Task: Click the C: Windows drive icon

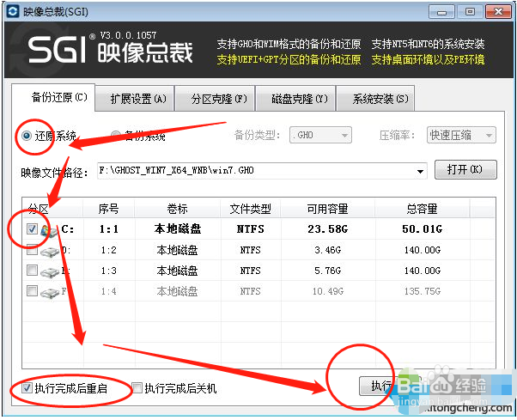Action: (x=49, y=230)
